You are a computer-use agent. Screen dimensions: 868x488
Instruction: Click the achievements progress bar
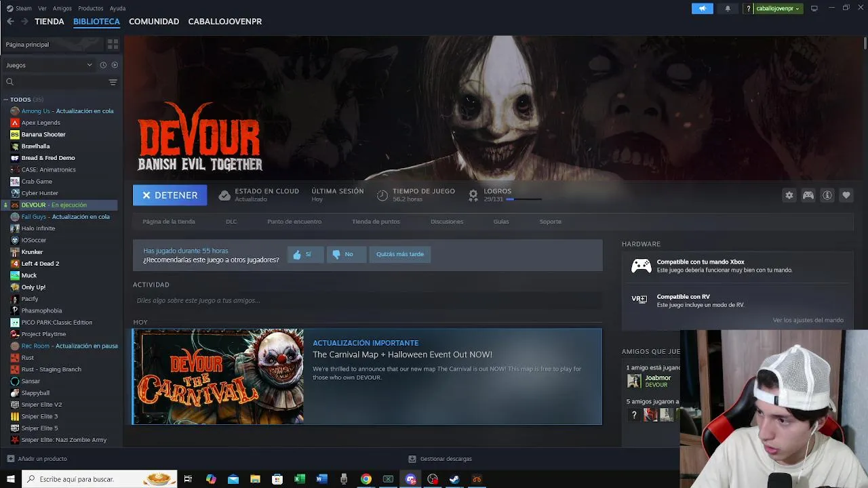[x=524, y=199]
